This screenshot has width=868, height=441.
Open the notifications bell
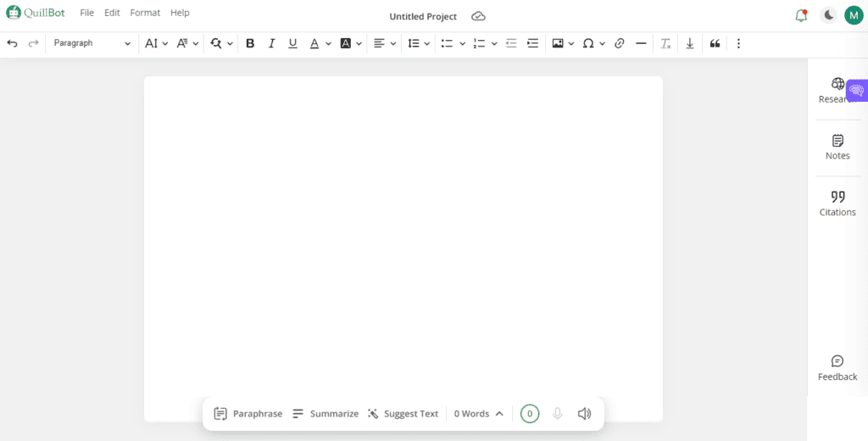[801, 15]
